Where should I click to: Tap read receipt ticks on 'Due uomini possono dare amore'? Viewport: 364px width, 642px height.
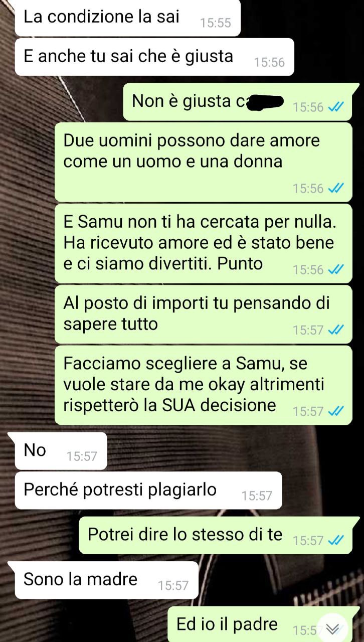click(x=335, y=188)
